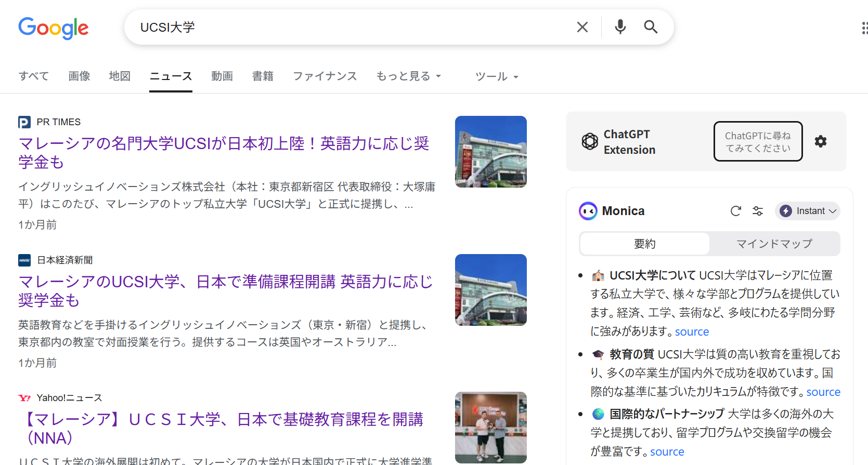Clear the search box with X icon

582,27
